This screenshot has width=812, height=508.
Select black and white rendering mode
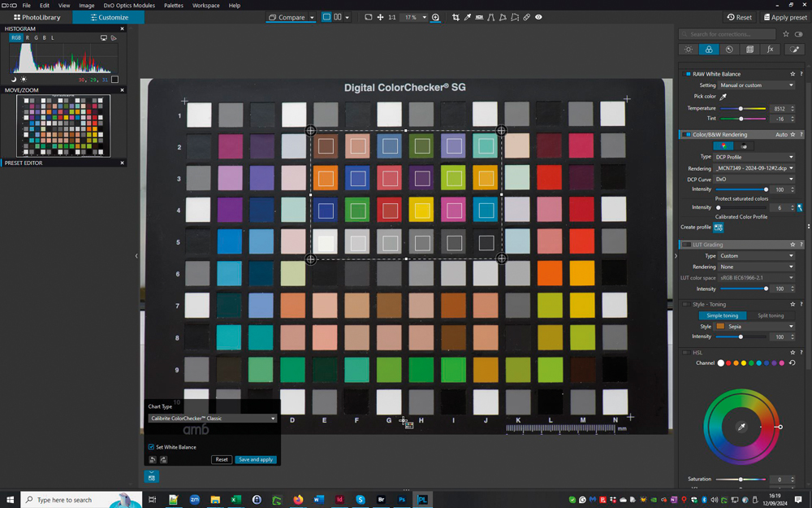point(744,146)
